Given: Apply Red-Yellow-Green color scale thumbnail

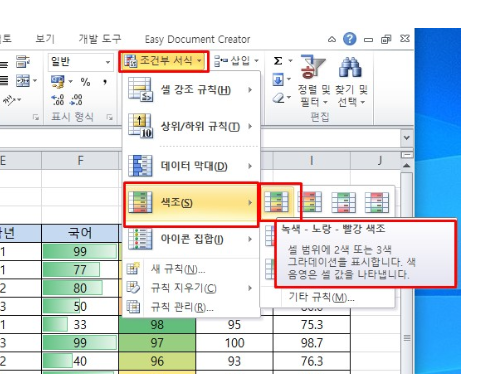Looking at the screenshot, I should coord(310,202).
